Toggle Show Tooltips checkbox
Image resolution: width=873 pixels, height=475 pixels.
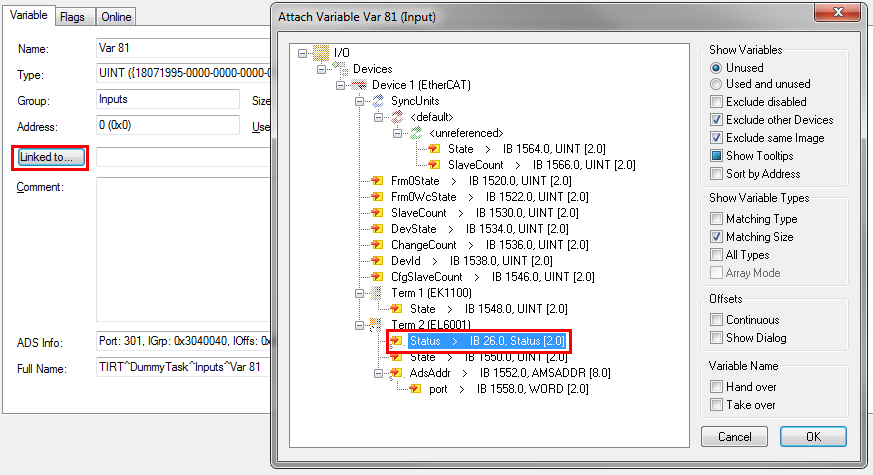[x=717, y=155]
